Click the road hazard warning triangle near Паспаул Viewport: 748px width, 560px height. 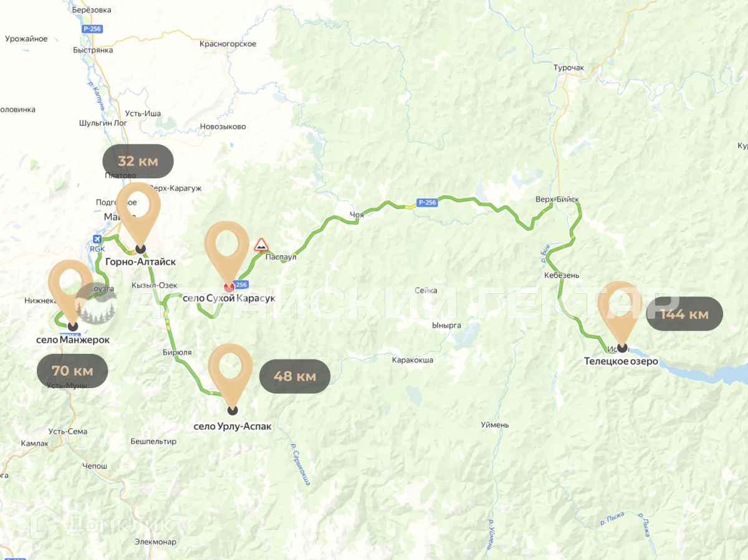pyautogui.click(x=261, y=244)
